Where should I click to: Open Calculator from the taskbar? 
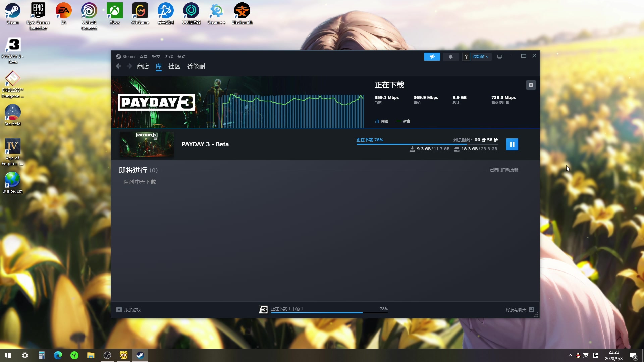(42, 355)
